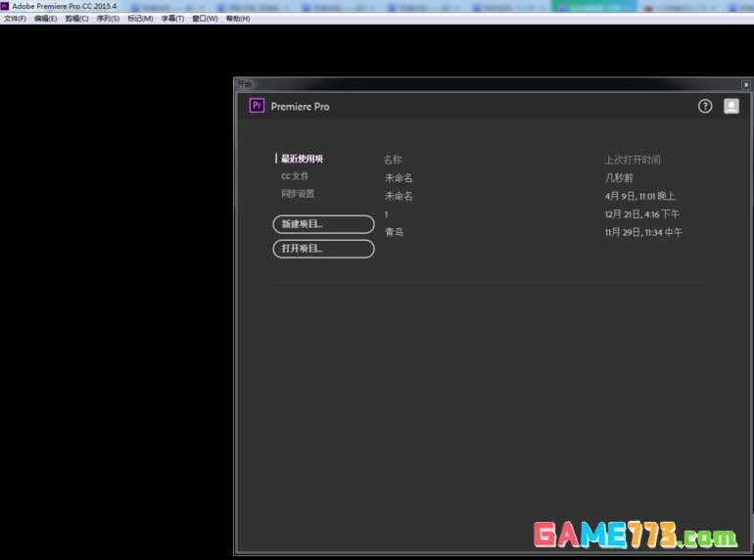Open the 剪辑(C) menu
The height and width of the screenshot is (560, 754).
[77, 19]
